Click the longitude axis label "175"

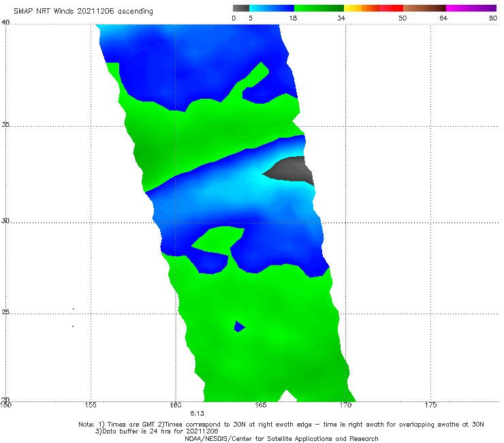[430, 405]
